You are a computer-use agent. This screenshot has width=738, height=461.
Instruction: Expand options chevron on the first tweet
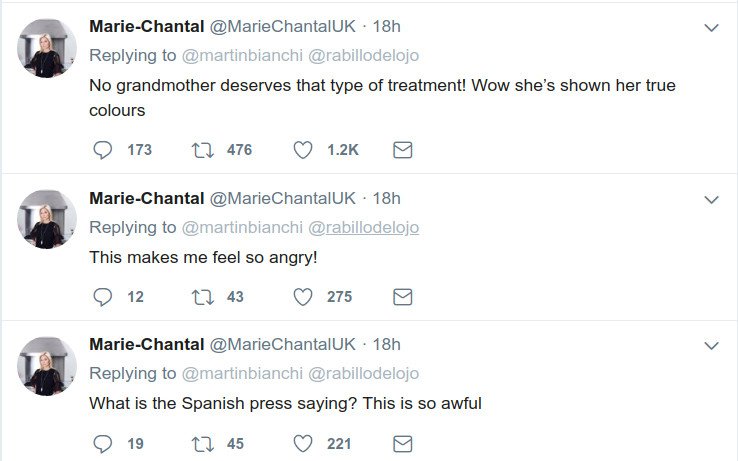pyautogui.click(x=711, y=29)
